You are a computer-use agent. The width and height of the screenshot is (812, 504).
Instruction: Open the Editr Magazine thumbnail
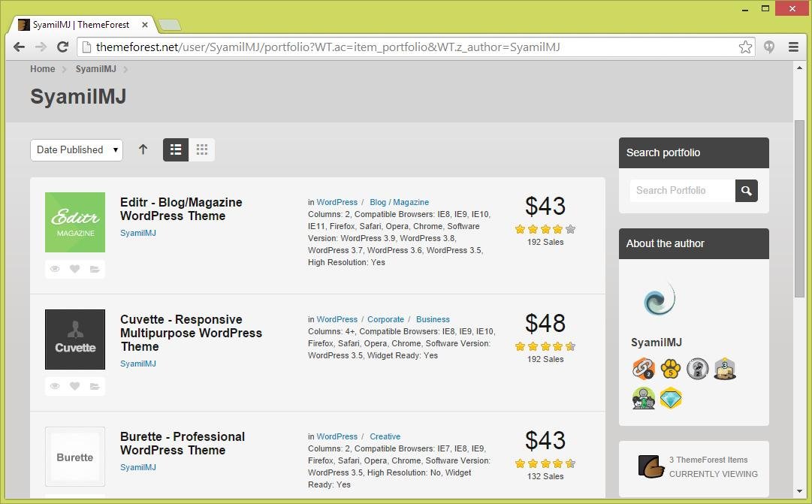[75, 222]
